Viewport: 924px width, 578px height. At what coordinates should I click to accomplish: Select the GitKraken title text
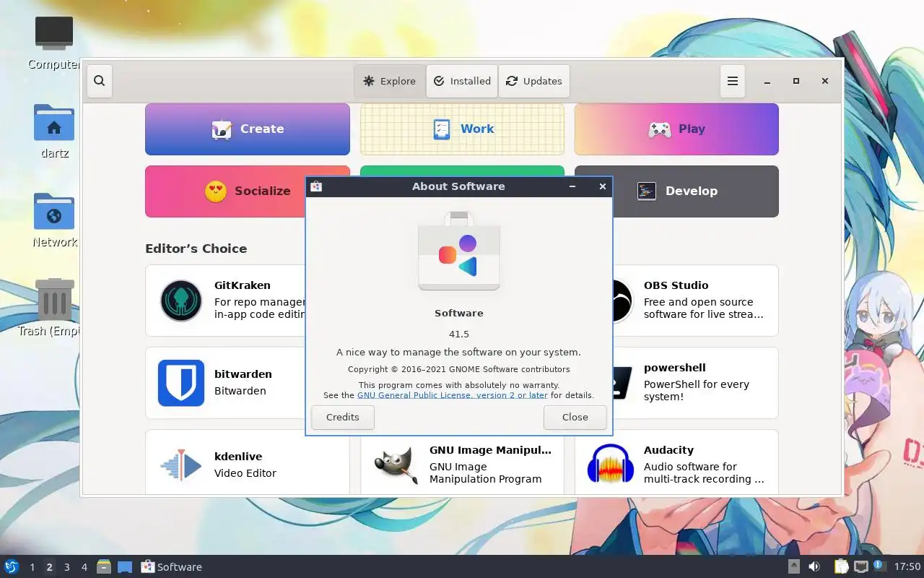pos(243,285)
